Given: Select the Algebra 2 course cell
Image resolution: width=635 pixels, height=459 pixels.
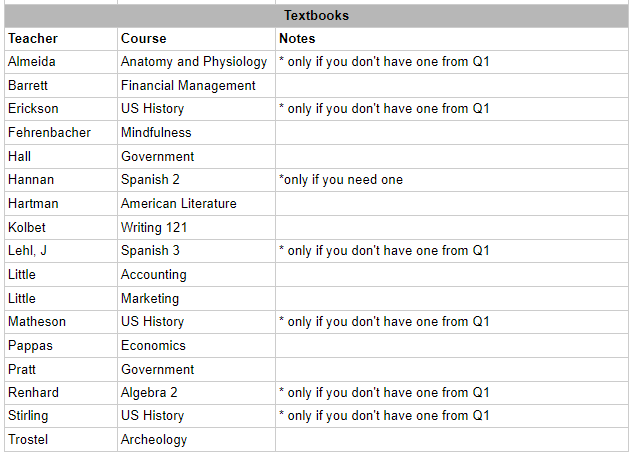Looking at the screenshot, I should tap(196, 393).
